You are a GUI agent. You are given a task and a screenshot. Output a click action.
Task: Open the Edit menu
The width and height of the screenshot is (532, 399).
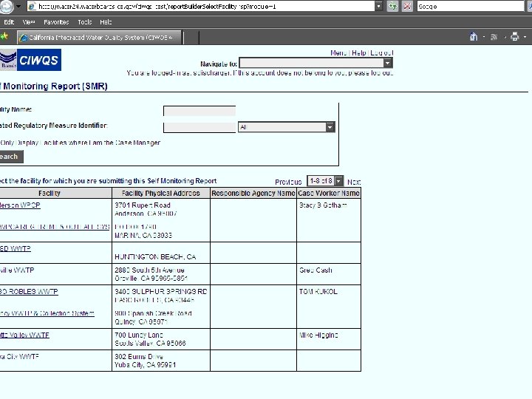9,22
